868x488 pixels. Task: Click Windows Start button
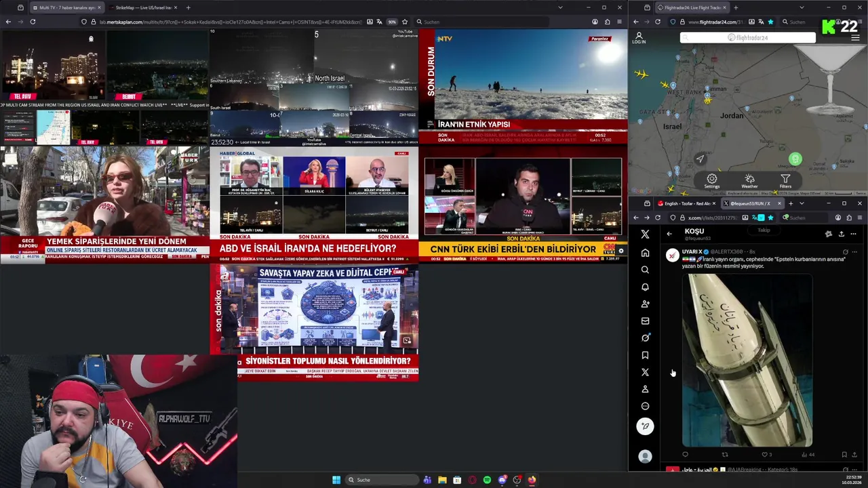point(336,480)
